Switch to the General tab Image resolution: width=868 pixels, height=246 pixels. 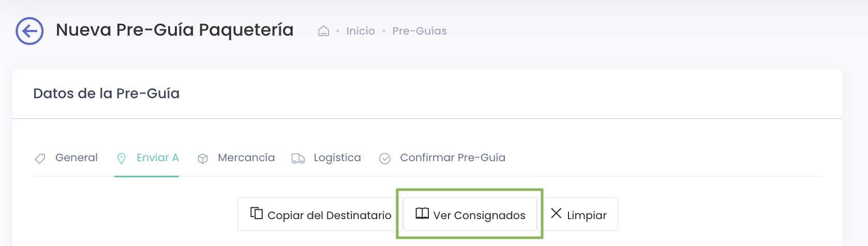coord(66,158)
